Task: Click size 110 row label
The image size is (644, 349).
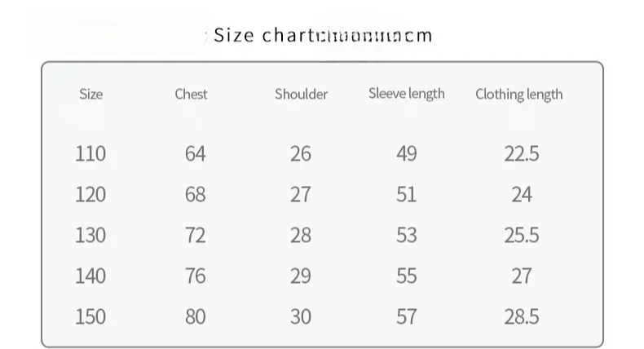Action: [x=90, y=154]
